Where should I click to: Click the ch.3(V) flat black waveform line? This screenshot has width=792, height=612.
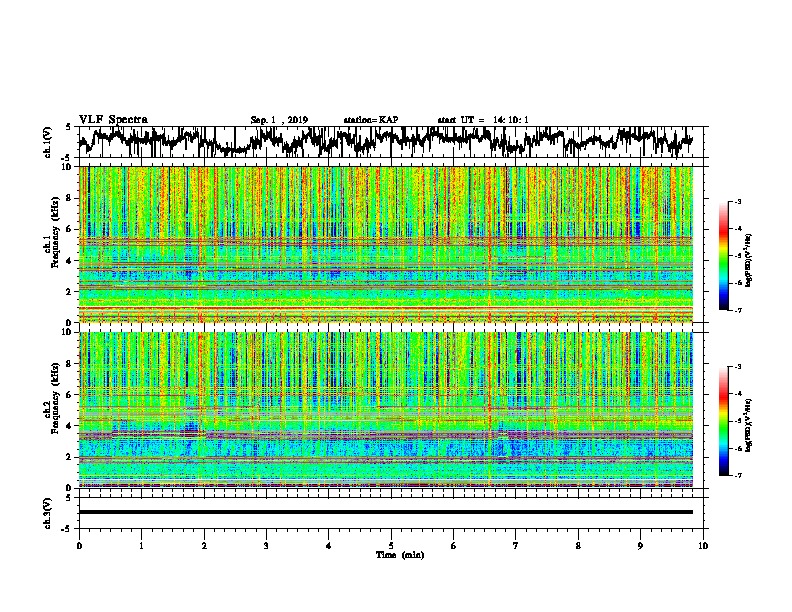pos(386,512)
